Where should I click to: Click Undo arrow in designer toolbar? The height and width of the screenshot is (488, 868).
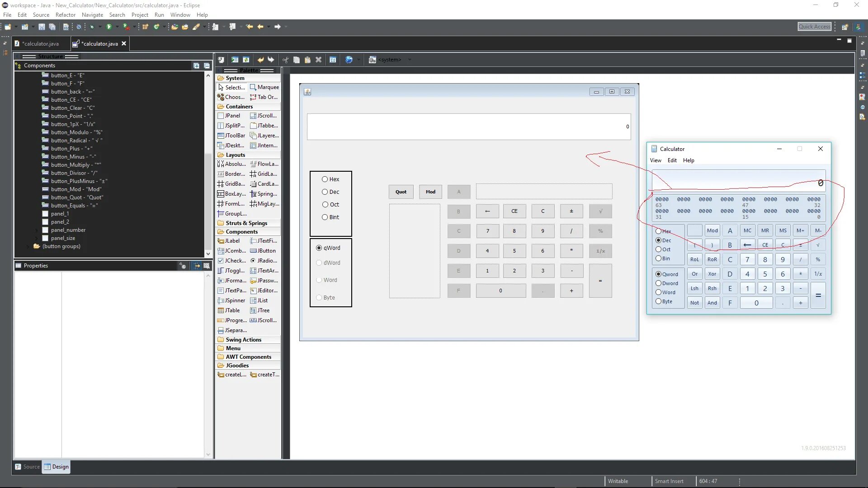pyautogui.click(x=260, y=60)
